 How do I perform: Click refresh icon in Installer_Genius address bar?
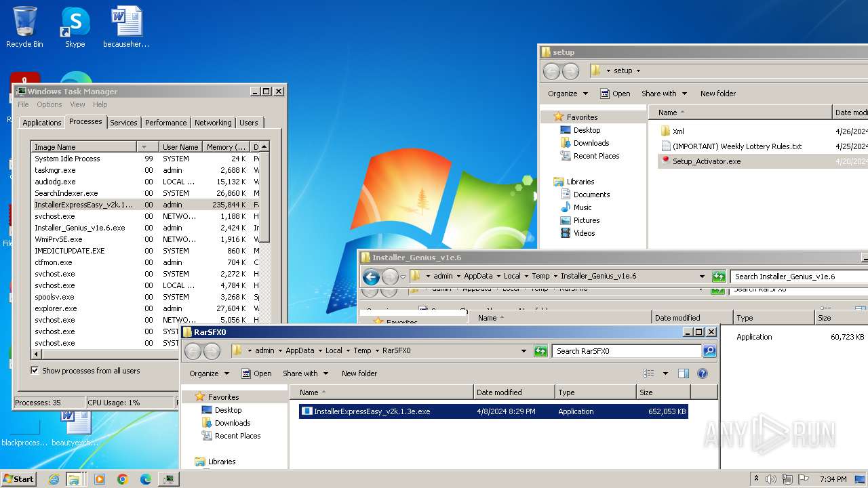tap(719, 277)
